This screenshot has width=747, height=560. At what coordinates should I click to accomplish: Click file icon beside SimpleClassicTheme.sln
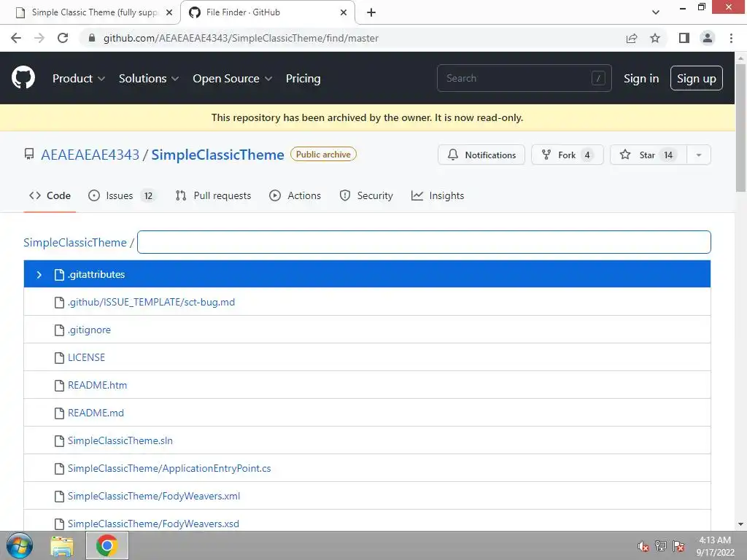point(59,441)
